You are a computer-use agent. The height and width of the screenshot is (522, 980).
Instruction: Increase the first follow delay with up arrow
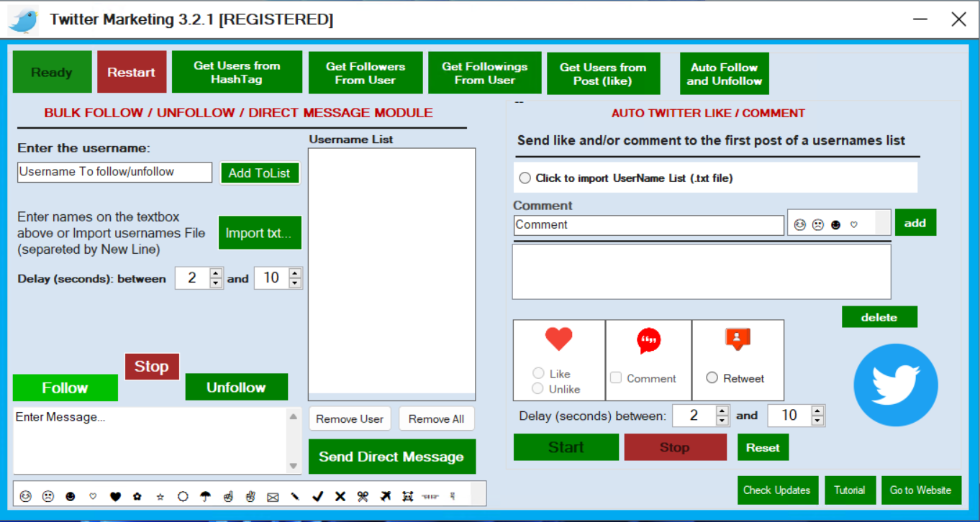pos(216,273)
